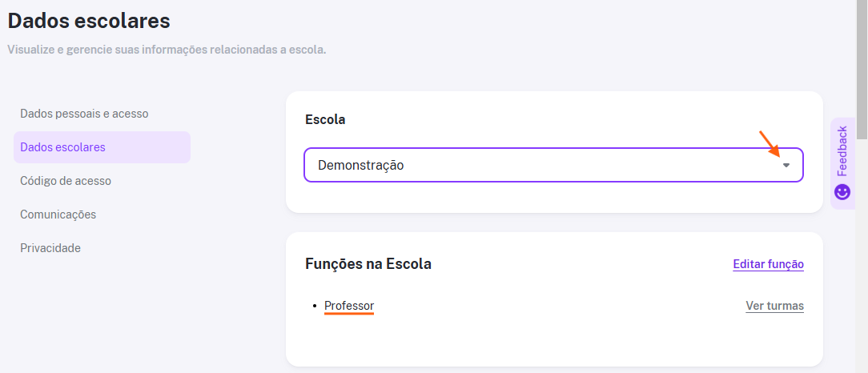The width and height of the screenshot is (868, 373).
Task: Click the Visualize e gerencie subtitle text
Action: (167, 50)
